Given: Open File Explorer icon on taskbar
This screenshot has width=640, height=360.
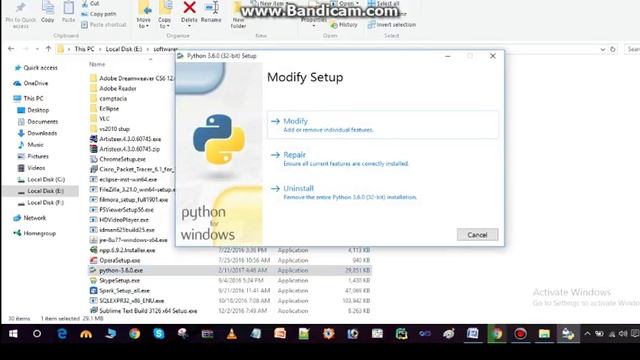Looking at the screenshot, I should point(544,334).
